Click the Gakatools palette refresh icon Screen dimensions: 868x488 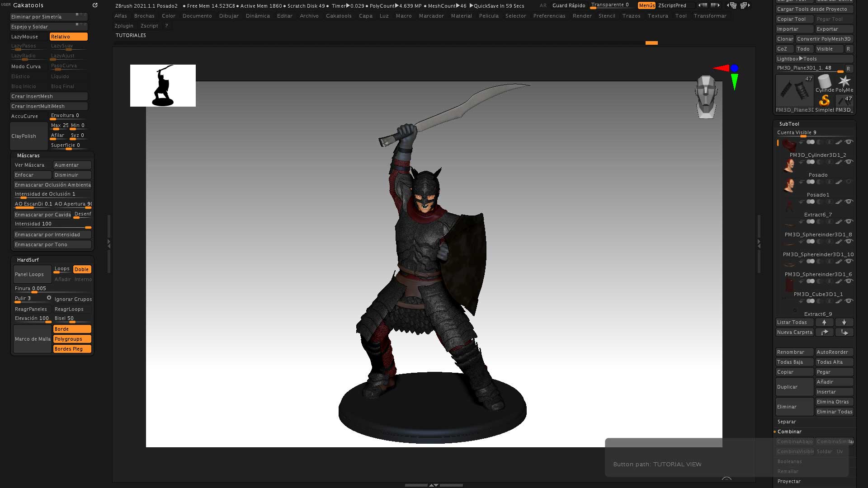point(95,5)
